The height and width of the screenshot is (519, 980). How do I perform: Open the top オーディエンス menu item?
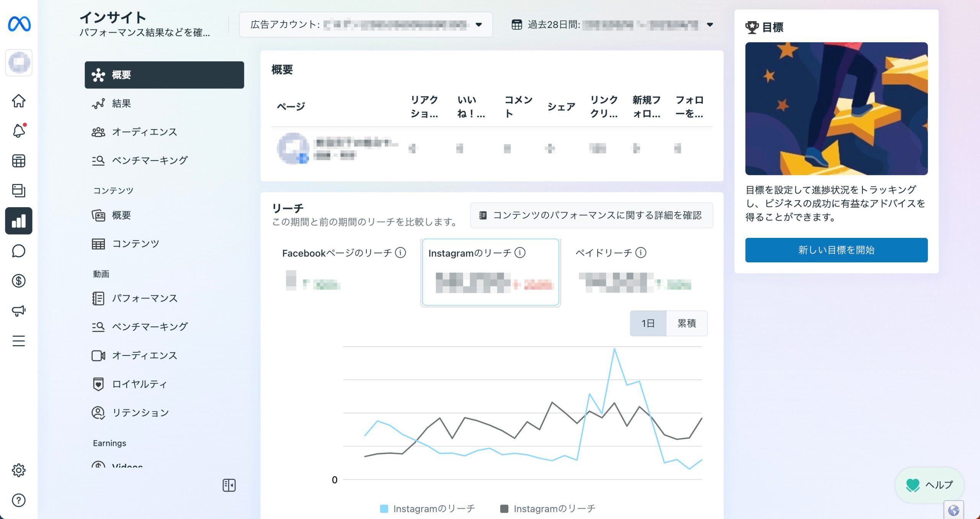click(164, 132)
